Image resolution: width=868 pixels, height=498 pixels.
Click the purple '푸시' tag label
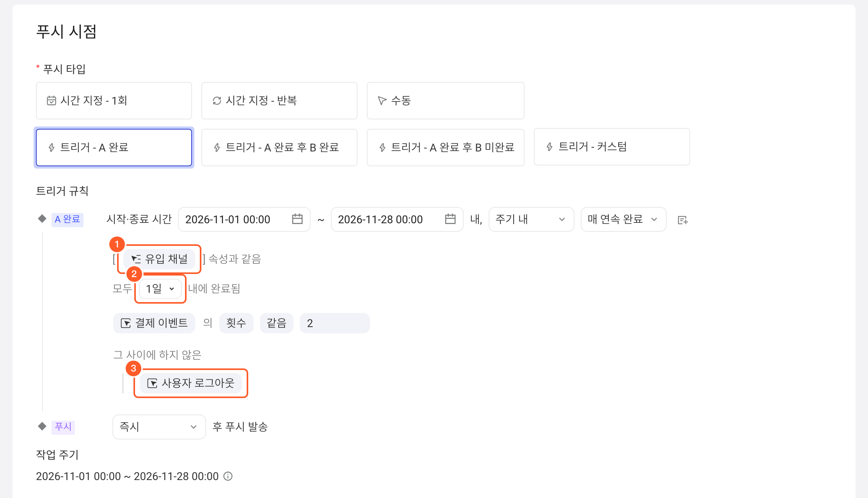click(63, 427)
